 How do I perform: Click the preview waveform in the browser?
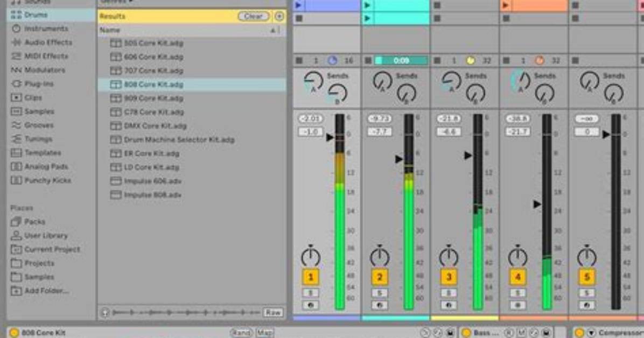186,313
